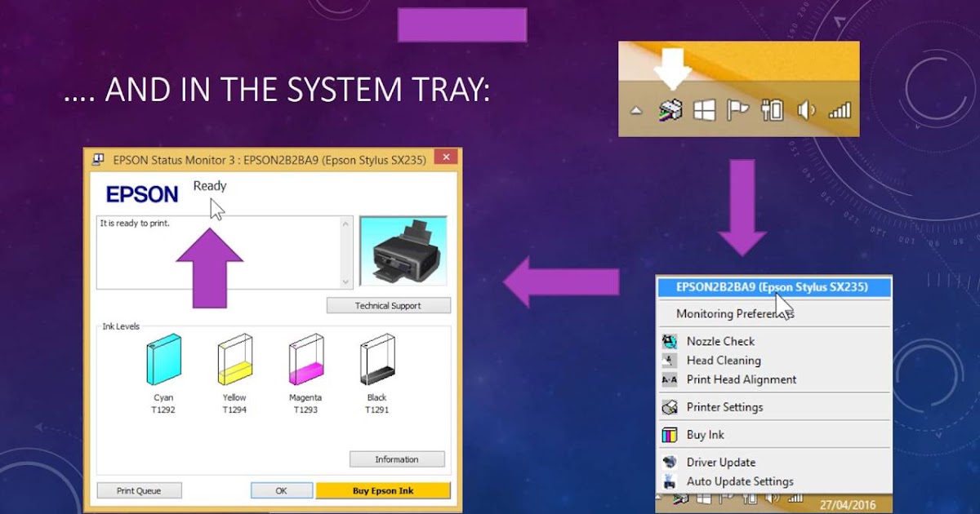Click the Buy Epson Ink yellow button
The width and height of the screenshot is (980, 514).
tap(383, 490)
